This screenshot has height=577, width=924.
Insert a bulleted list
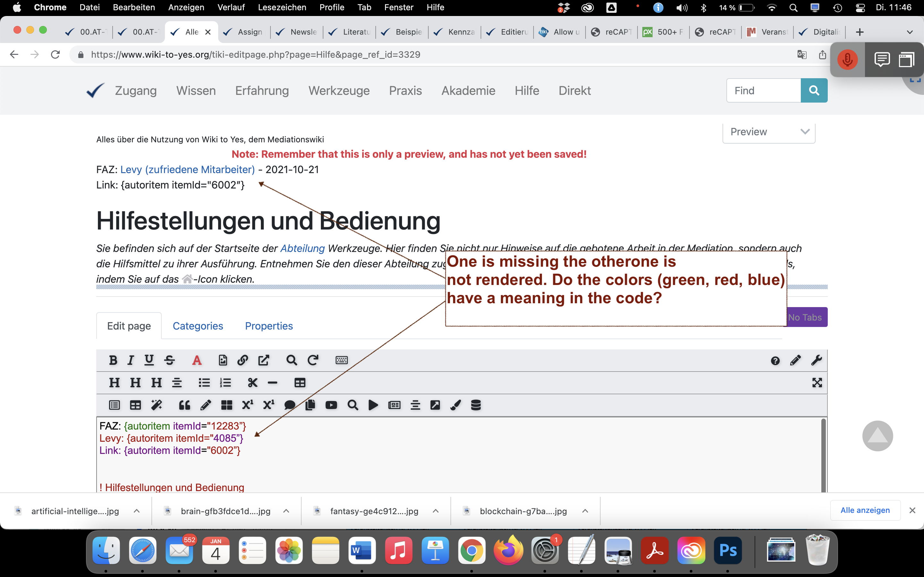[x=204, y=383]
